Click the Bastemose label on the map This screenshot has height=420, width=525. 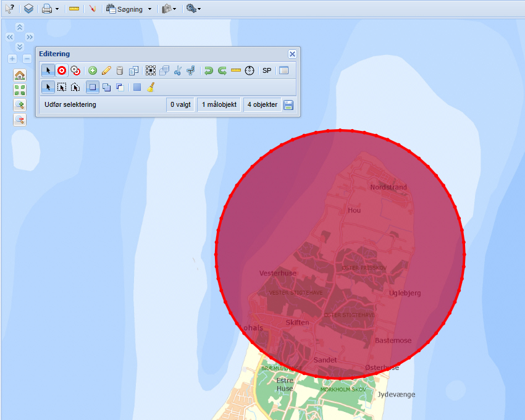(393, 340)
